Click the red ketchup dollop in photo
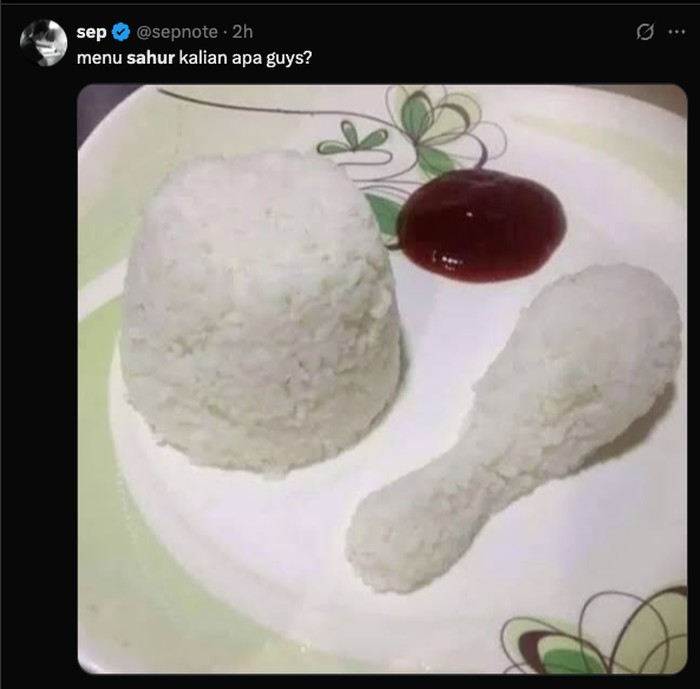 pyautogui.click(x=481, y=225)
